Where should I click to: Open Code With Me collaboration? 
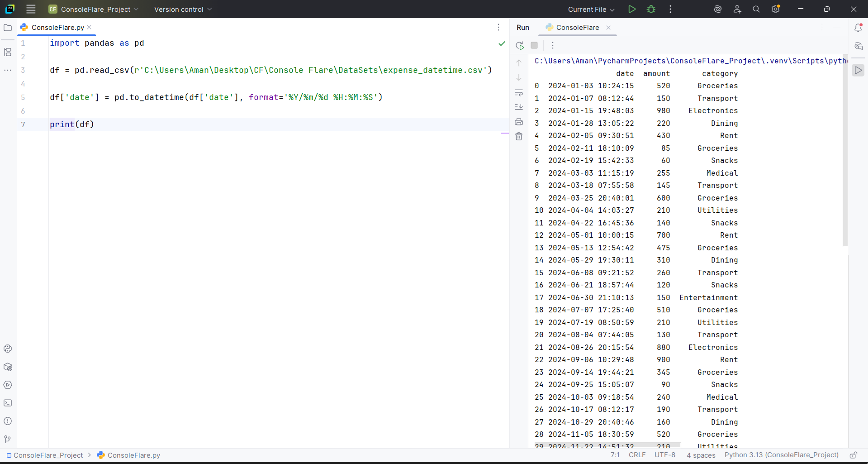[x=737, y=9]
